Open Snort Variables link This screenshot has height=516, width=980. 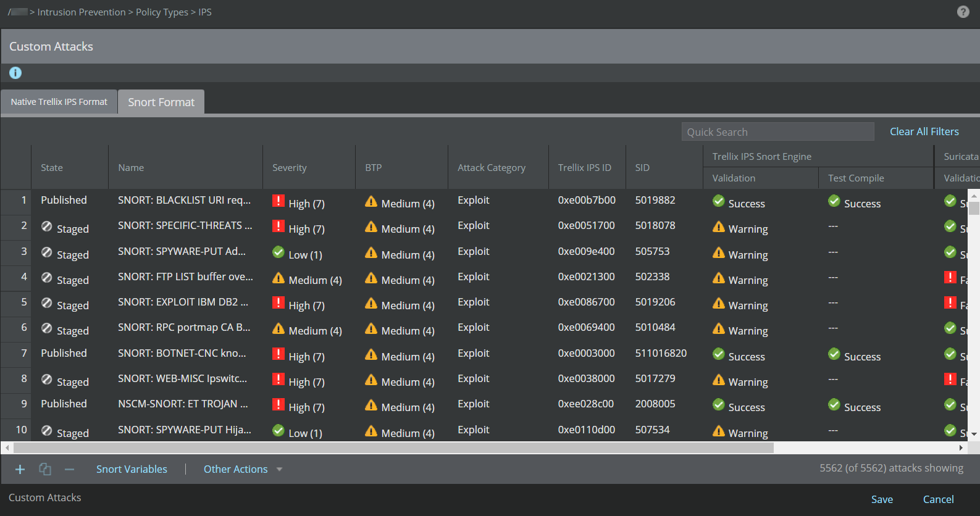[x=132, y=469]
